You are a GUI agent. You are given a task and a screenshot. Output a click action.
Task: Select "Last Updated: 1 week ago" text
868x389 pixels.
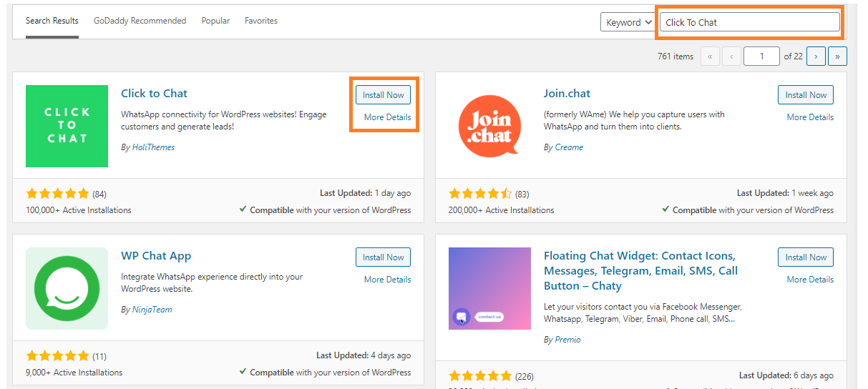[785, 193]
